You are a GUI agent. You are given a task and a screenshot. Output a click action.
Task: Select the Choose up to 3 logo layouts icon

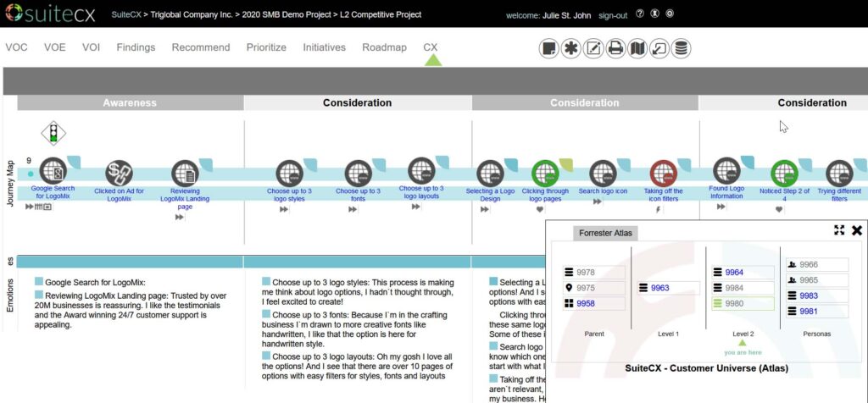[x=421, y=171]
